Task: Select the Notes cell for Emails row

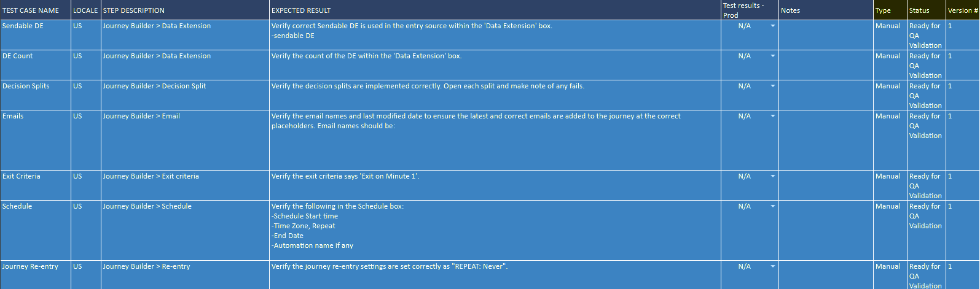Action: coord(826,140)
